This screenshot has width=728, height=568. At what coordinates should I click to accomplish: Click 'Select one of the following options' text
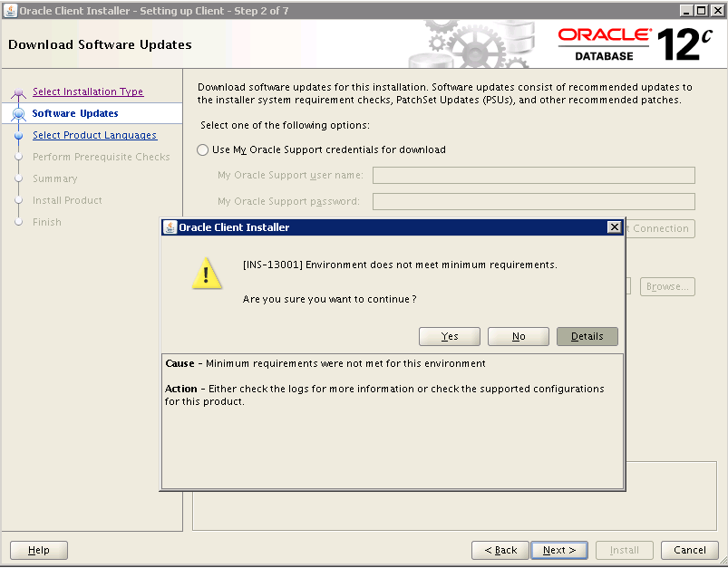[285, 125]
